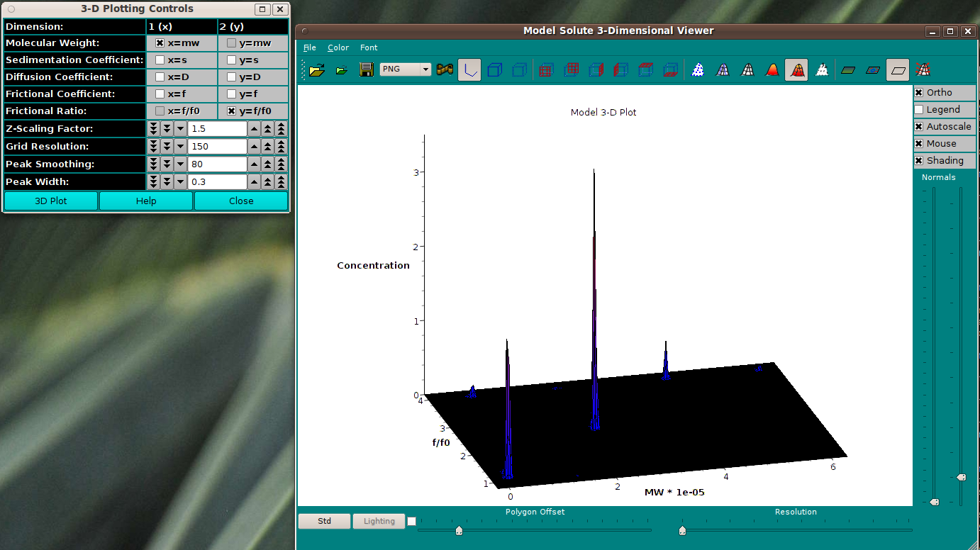Select the blue dotted points plot icon

(x=698, y=70)
